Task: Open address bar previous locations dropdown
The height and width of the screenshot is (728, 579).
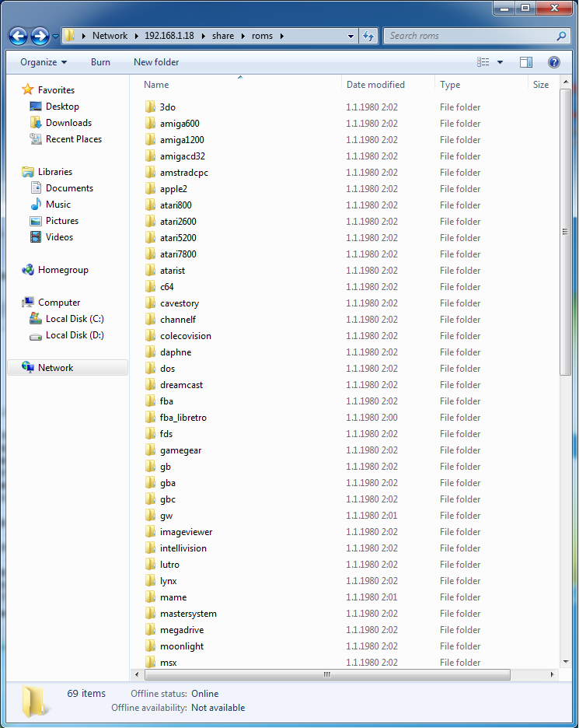Action: (351, 37)
